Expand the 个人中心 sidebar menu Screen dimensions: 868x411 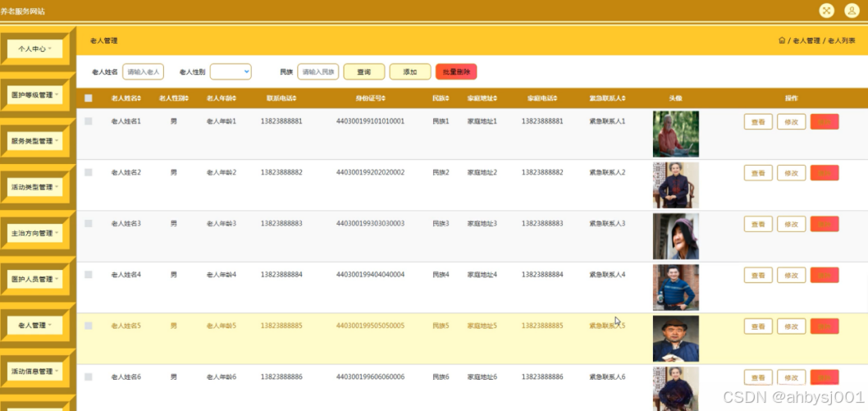(x=35, y=48)
